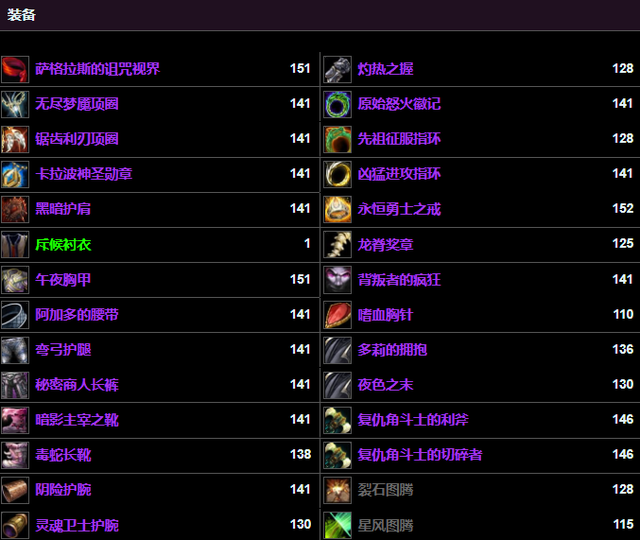The width and height of the screenshot is (640, 540).
Task: Open the 萨格拉斯的诅咒视界 item link
Action: click(98, 69)
